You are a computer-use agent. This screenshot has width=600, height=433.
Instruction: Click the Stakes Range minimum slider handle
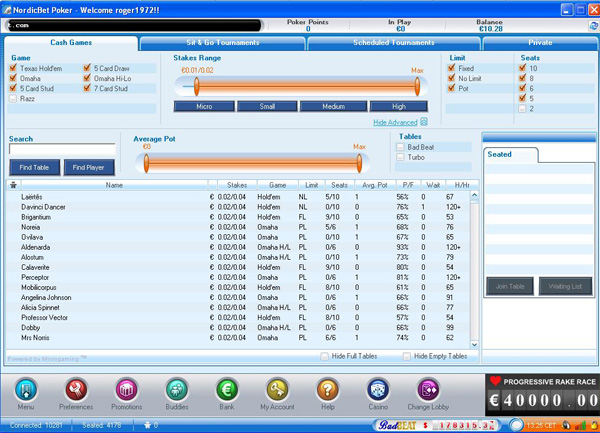coord(196,86)
